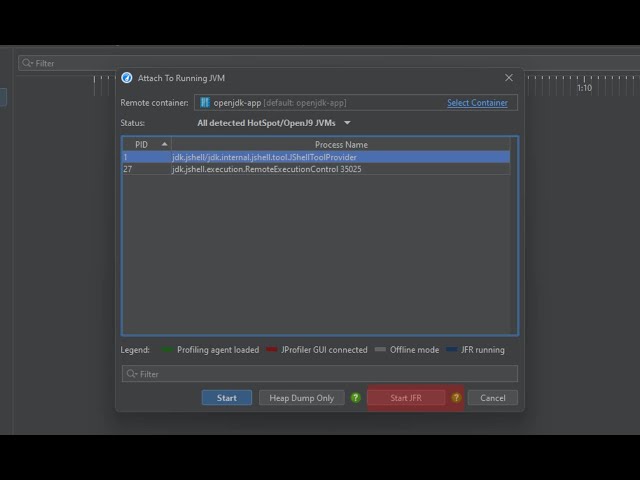Image resolution: width=640 pixels, height=480 pixels.
Task: Click the JProfiler GUI connected legend entry
Action: click(317, 350)
